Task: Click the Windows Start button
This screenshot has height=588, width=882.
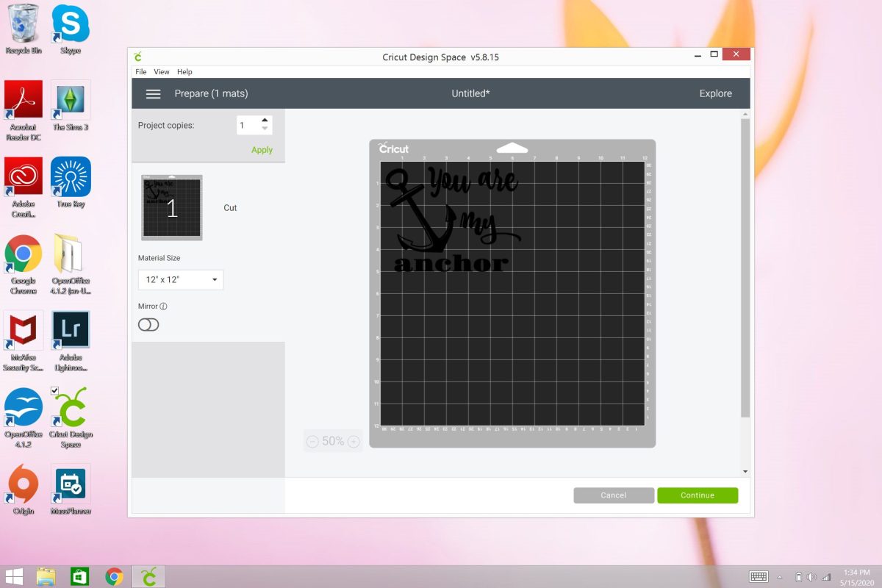Action: (x=14, y=576)
